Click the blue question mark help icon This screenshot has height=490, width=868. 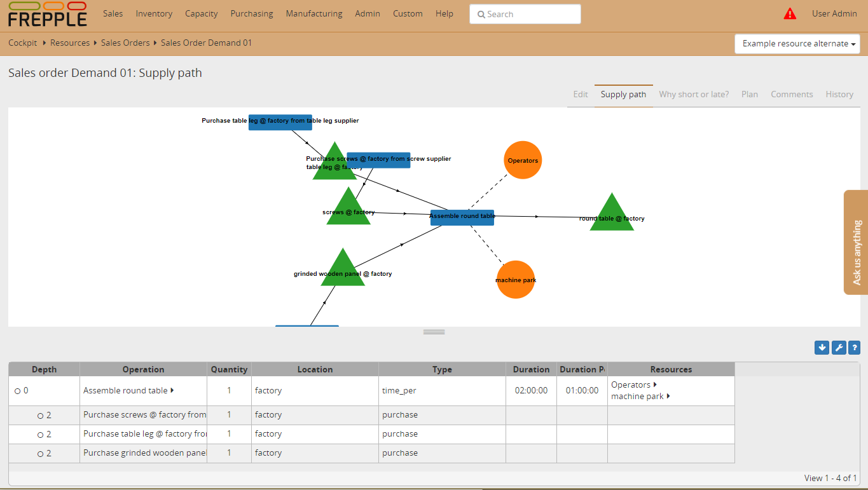(x=854, y=348)
